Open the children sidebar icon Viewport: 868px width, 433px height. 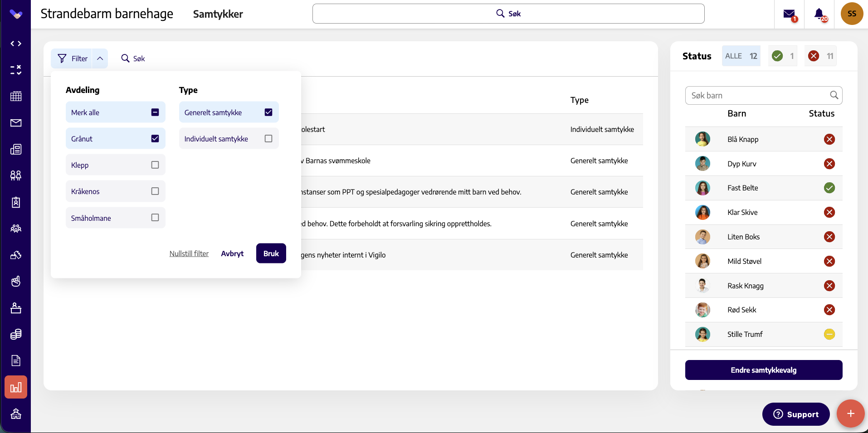coord(16,175)
